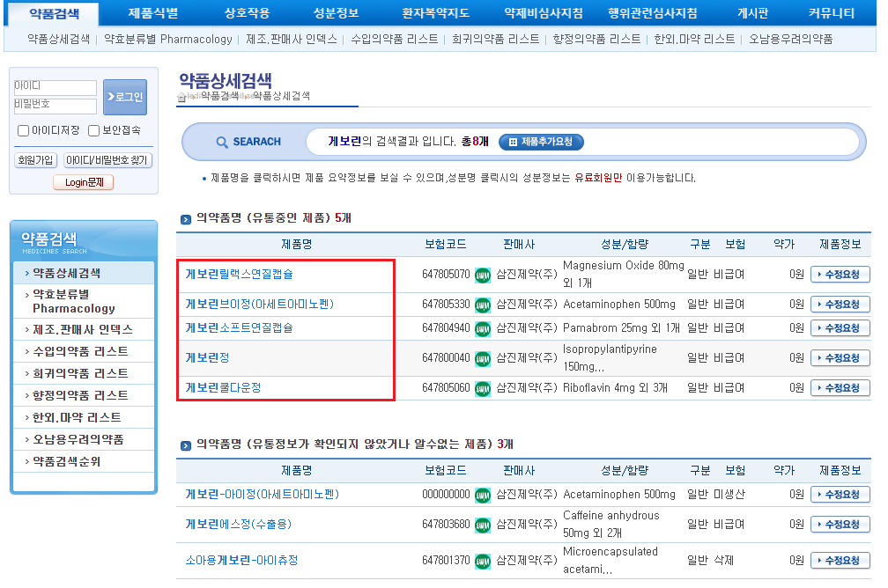The height and width of the screenshot is (588, 888).
Task: Open the 게시판 top menu
Action: (x=752, y=13)
